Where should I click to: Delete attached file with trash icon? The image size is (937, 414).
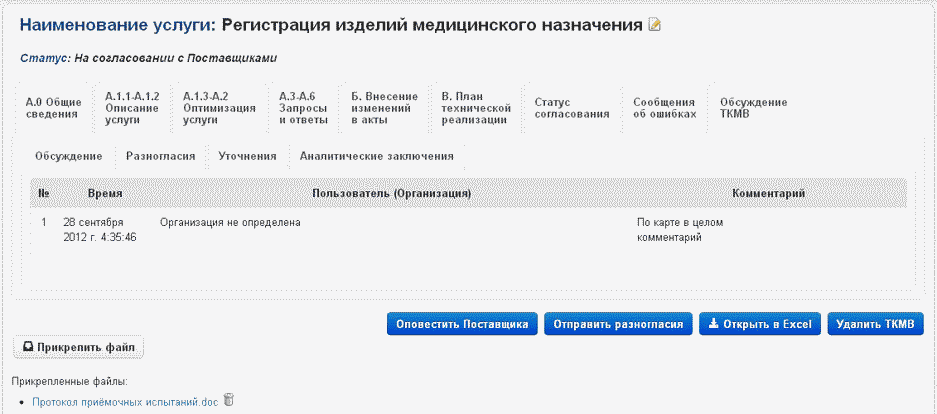point(229,401)
